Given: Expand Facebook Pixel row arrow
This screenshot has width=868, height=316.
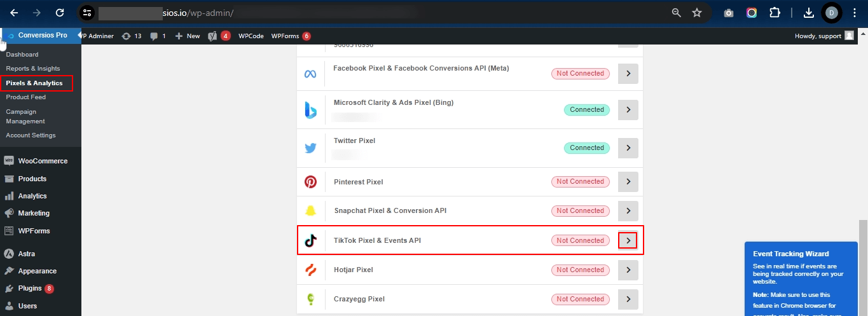Looking at the screenshot, I should tap(628, 74).
